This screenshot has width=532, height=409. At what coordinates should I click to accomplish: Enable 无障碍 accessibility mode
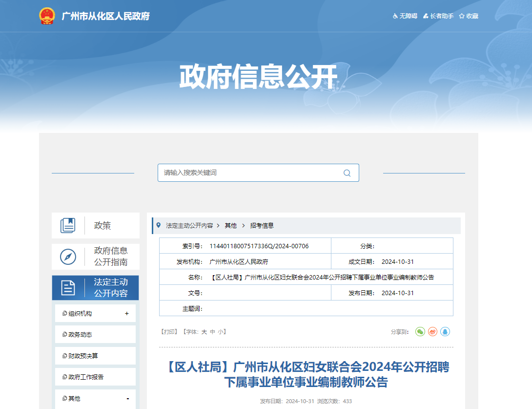pos(405,16)
